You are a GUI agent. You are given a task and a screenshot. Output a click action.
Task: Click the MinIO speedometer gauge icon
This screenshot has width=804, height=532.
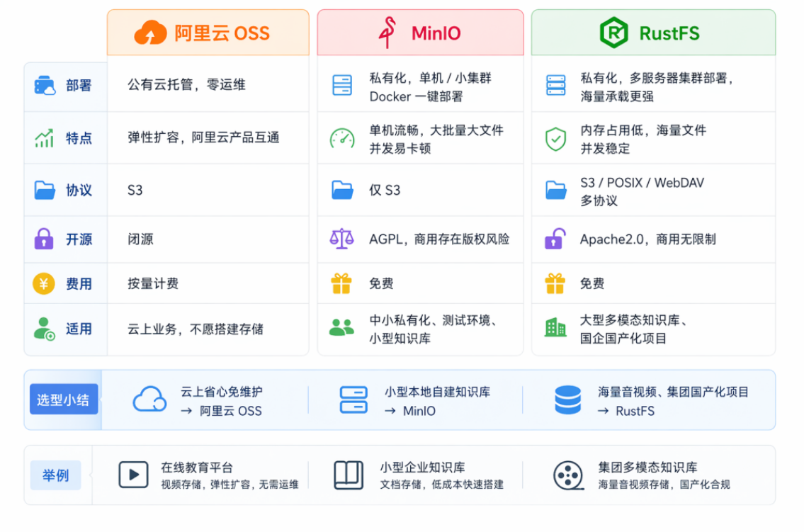342,138
